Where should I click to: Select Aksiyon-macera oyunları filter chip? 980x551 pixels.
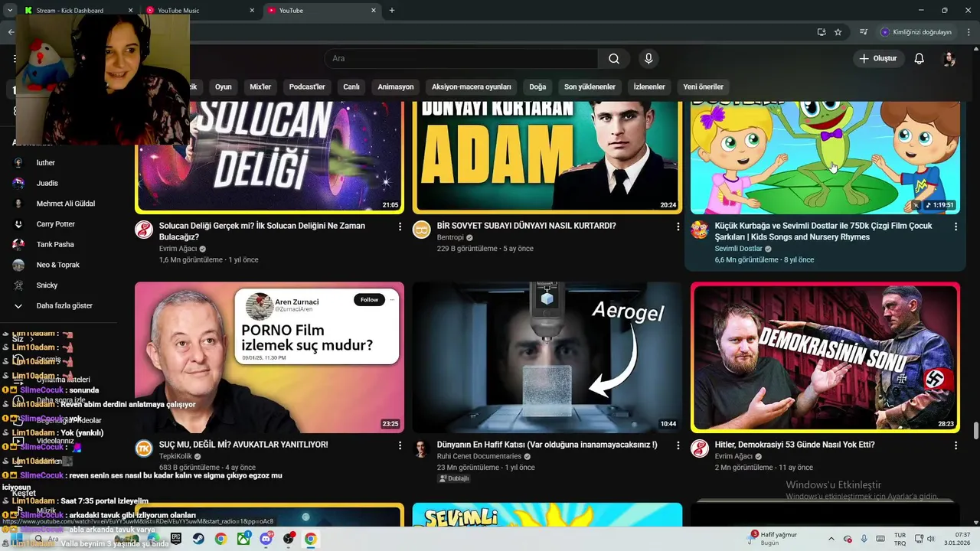[471, 86]
